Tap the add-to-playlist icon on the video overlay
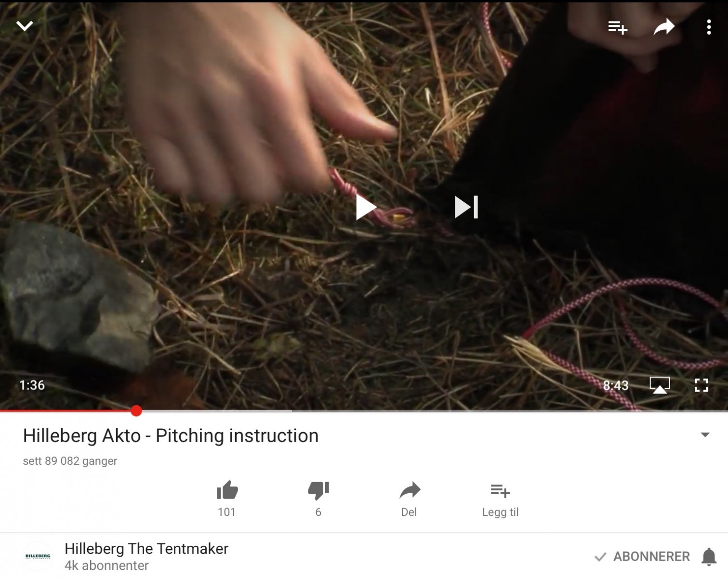The width and height of the screenshot is (728, 578). 617,27
